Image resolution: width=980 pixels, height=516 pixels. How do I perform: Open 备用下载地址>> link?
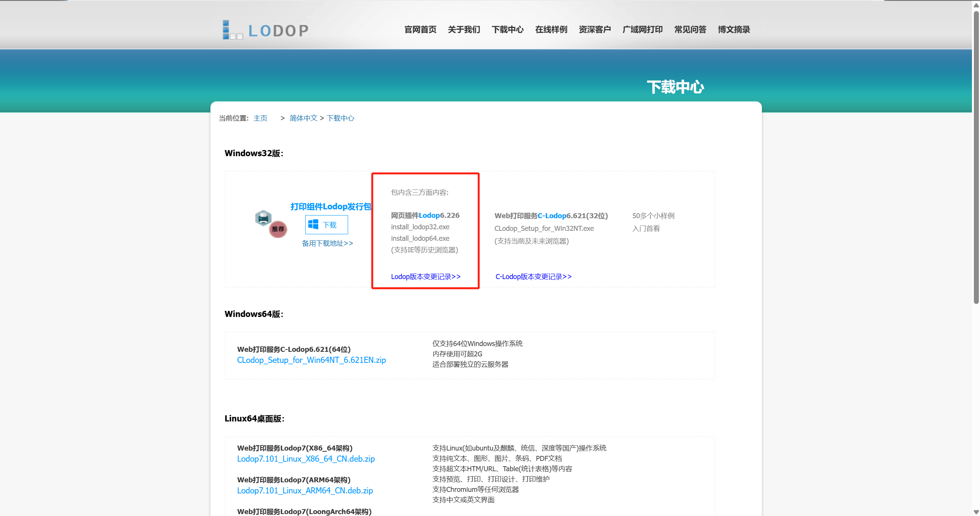[327, 243]
